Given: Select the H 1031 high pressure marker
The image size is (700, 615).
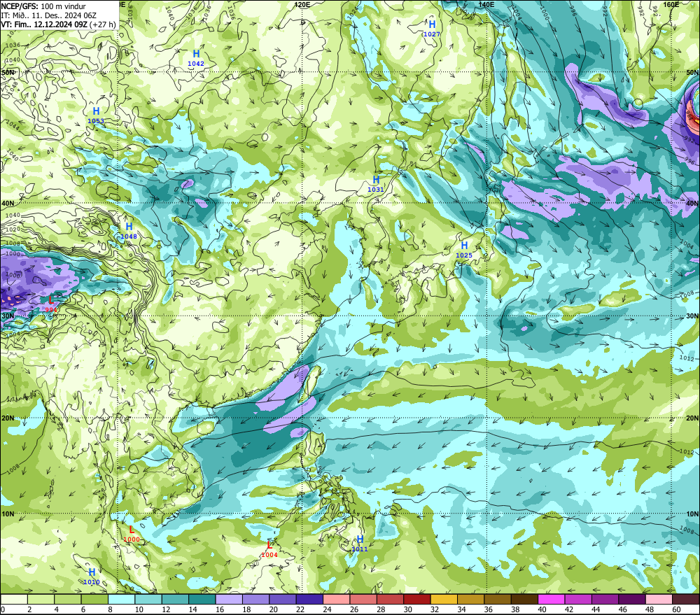Looking at the screenshot, I should tap(376, 184).
